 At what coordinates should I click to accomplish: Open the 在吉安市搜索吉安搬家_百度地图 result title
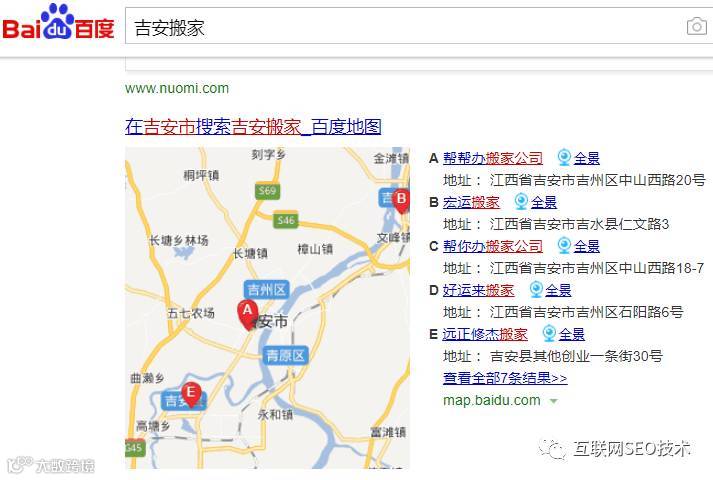click(x=253, y=127)
